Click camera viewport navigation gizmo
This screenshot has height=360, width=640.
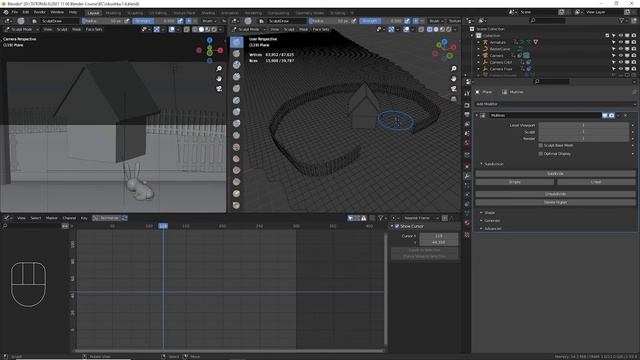[209, 51]
